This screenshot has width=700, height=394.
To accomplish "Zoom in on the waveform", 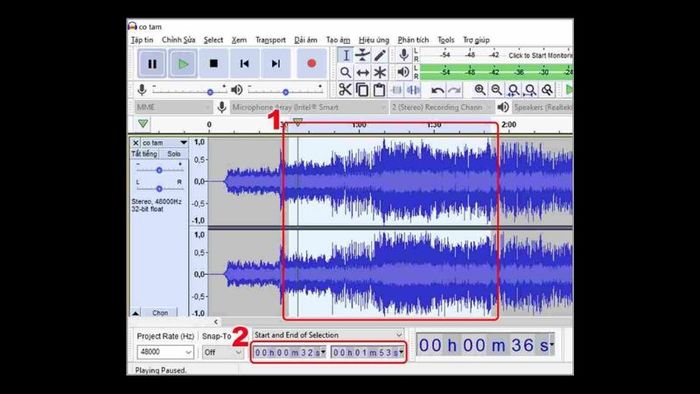I will 480,90.
